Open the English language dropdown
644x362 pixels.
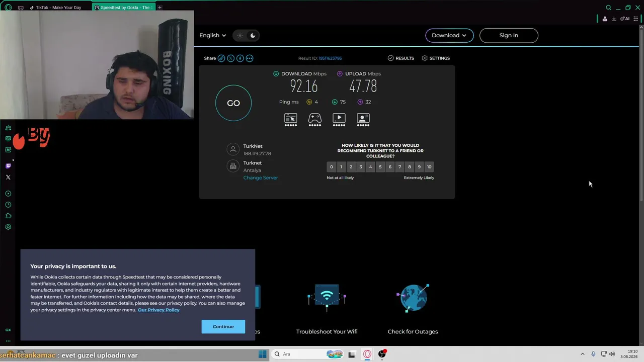coord(212,35)
